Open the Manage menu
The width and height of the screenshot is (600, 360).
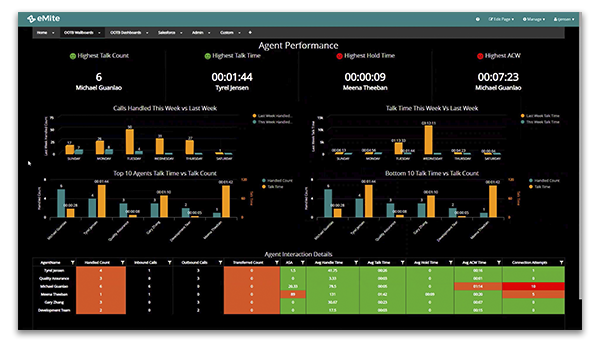click(x=533, y=19)
